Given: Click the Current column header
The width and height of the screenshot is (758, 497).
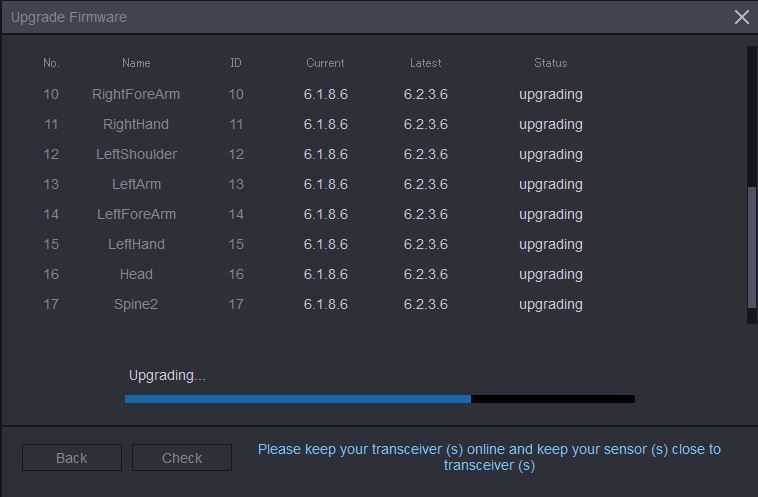Looking at the screenshot, I should click(325, 63).
